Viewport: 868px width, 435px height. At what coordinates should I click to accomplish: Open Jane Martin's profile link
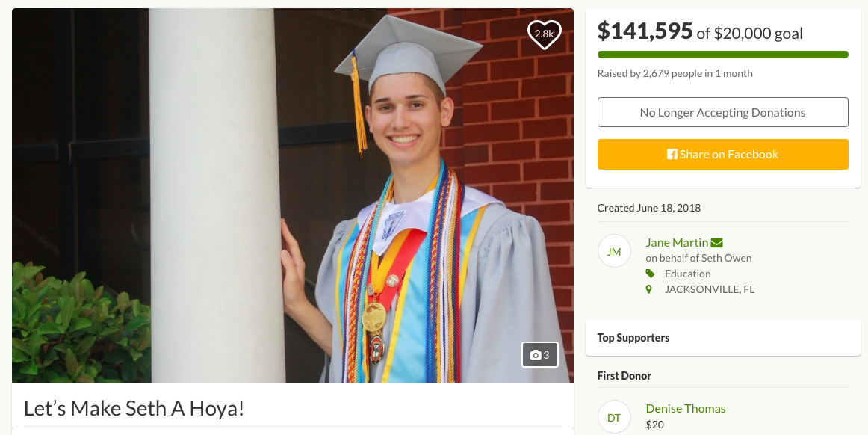677,243
